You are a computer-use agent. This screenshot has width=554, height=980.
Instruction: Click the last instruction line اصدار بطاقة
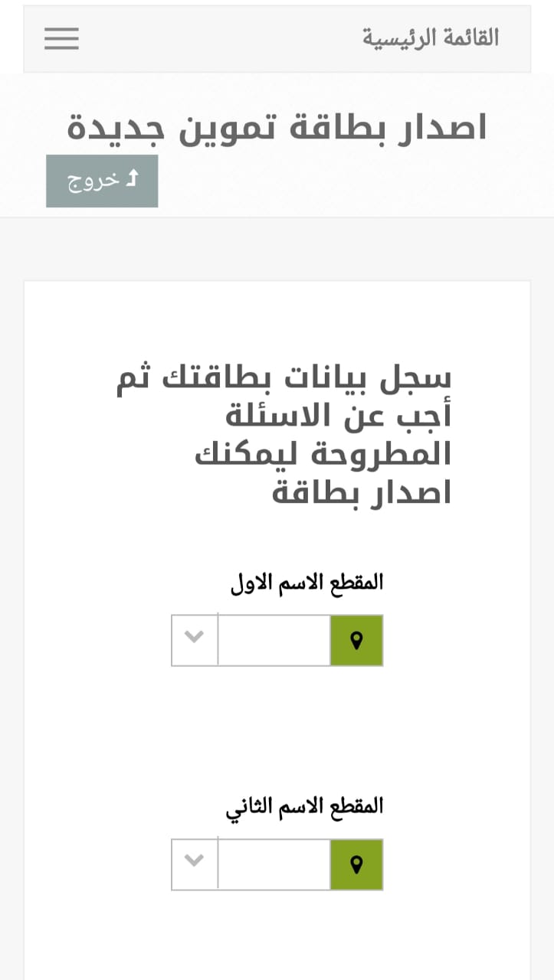pos(362,492)
